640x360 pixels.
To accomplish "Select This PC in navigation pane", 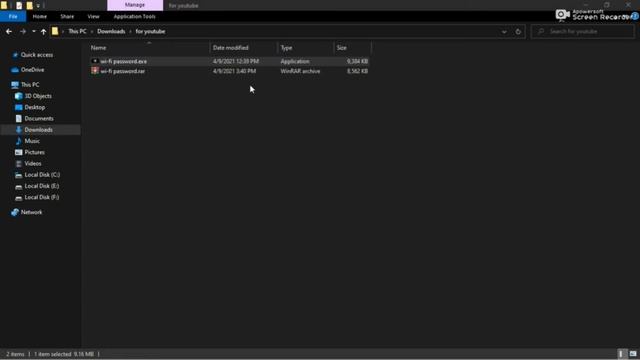I will click(30, 85).
